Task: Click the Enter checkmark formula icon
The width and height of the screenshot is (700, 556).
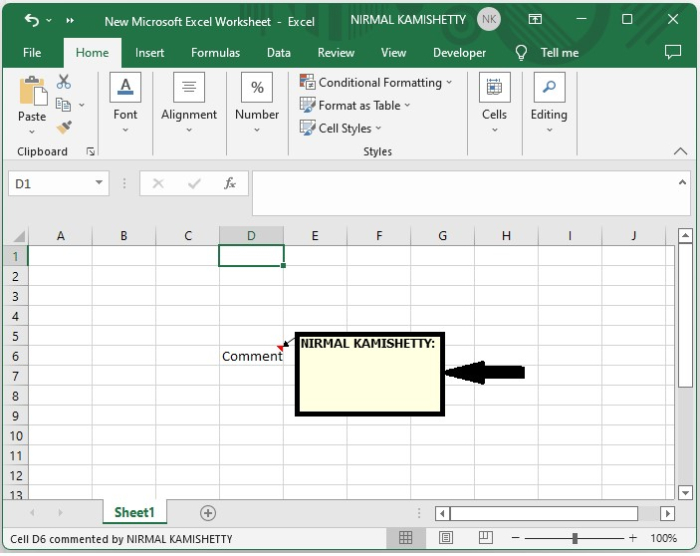Action: coord(194,184)
